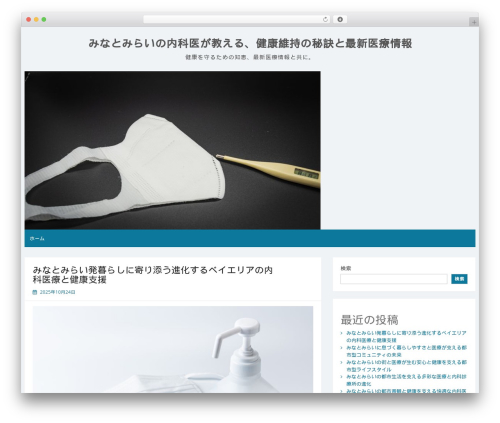Click the green maximize window dot

click(x=44, y=20)
